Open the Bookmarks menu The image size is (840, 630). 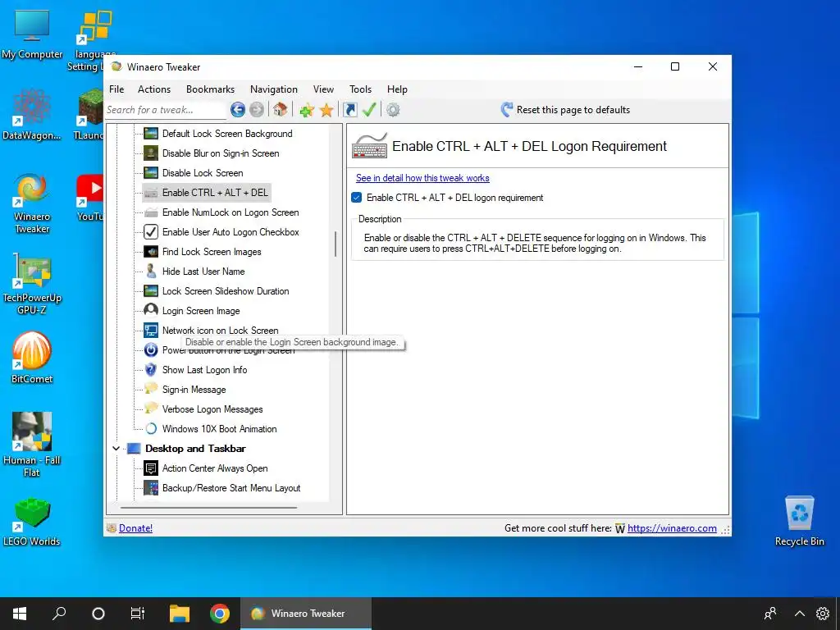point(210,89)
